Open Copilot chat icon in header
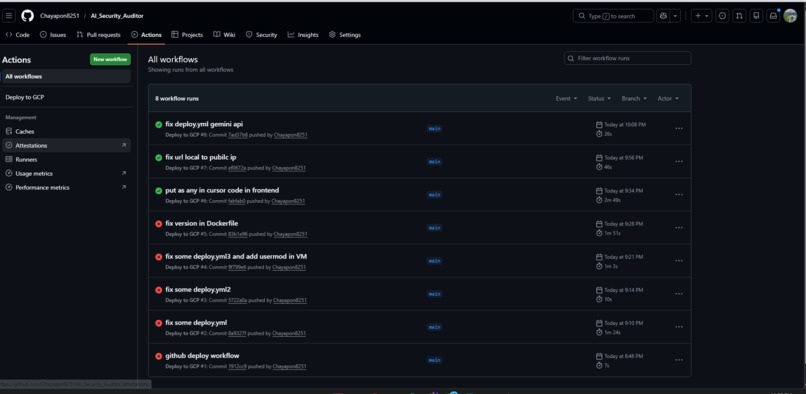 pos(663,16)
